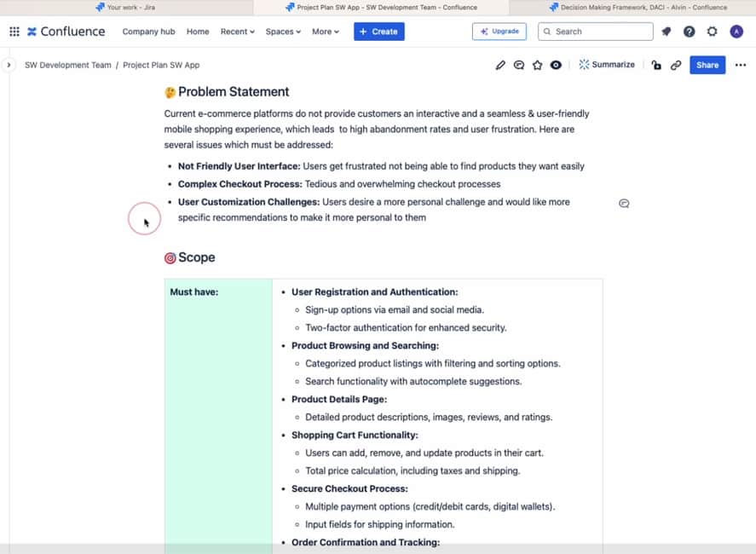Toggle watching this page eye icon
756x554 pixels.
(x=556, y=65)
